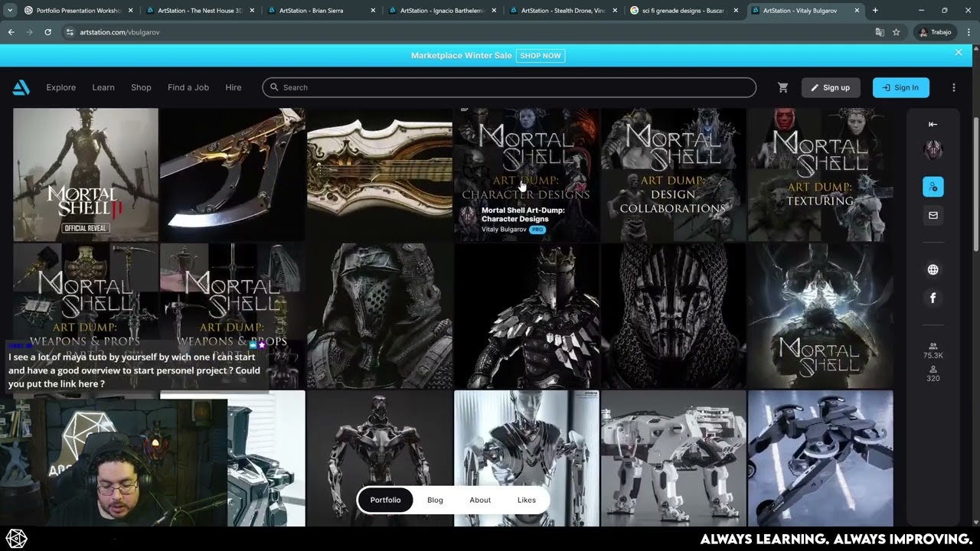Click the address bar URL
Image resolution: width=980 pixels, height=551 pixels.
[x=119, y=32]
